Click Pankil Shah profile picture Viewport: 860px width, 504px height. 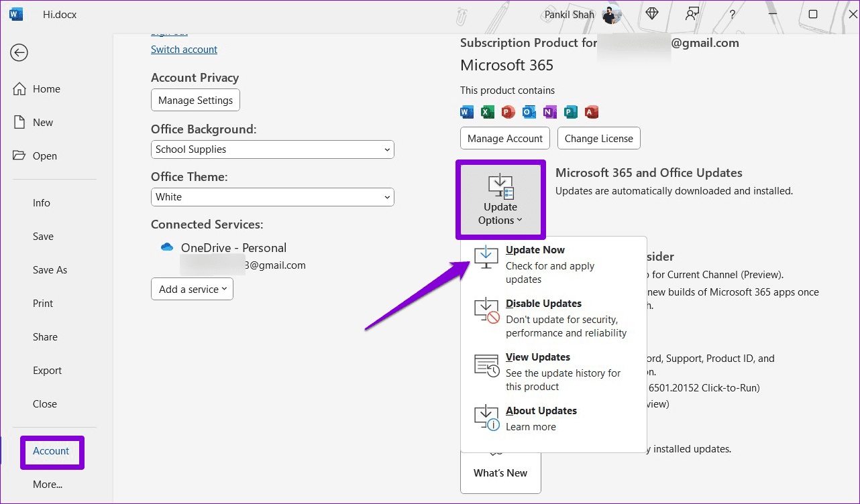[x=610, y=14]
